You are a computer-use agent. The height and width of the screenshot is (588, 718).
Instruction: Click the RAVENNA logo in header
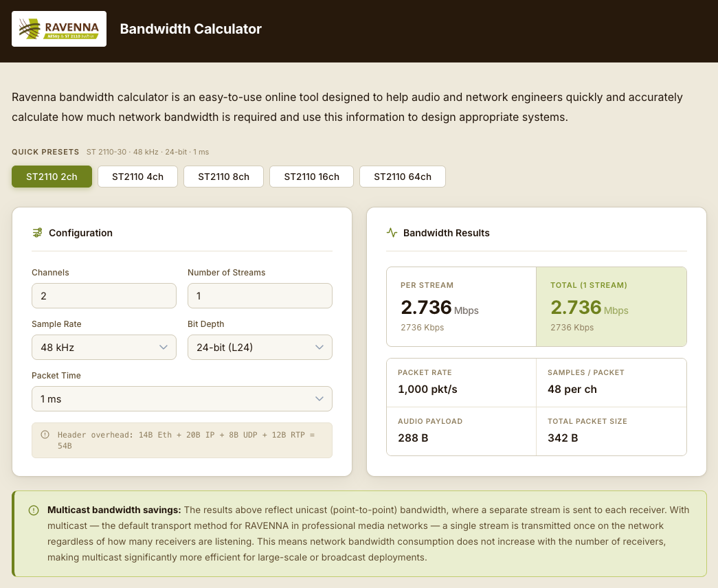pos(59,29)
